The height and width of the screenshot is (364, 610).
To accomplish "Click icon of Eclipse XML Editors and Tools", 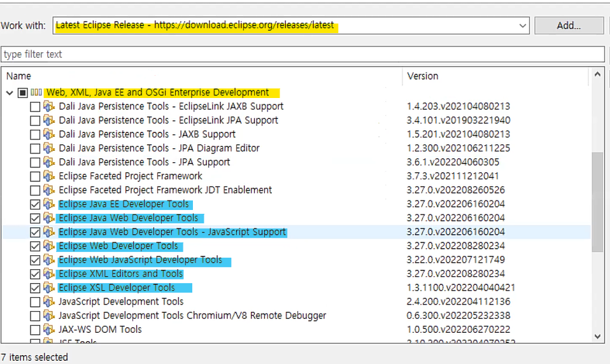I will tap(48, 274).
